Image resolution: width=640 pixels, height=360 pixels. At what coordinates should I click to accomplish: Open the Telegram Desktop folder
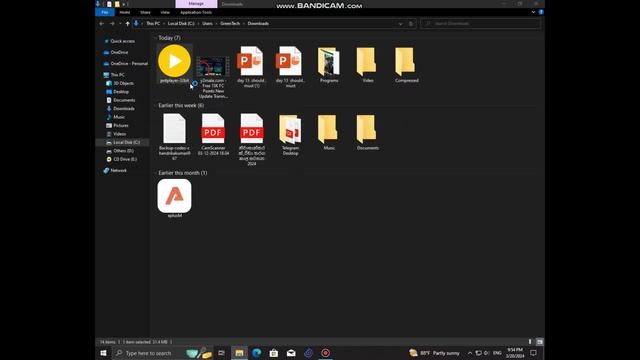click(290, 129)
